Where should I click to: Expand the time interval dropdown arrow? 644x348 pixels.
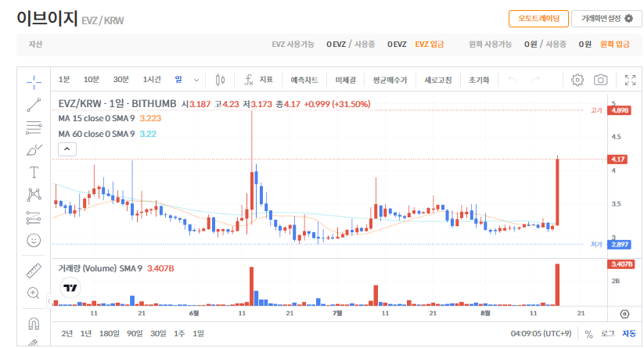(x=196, y=80)
